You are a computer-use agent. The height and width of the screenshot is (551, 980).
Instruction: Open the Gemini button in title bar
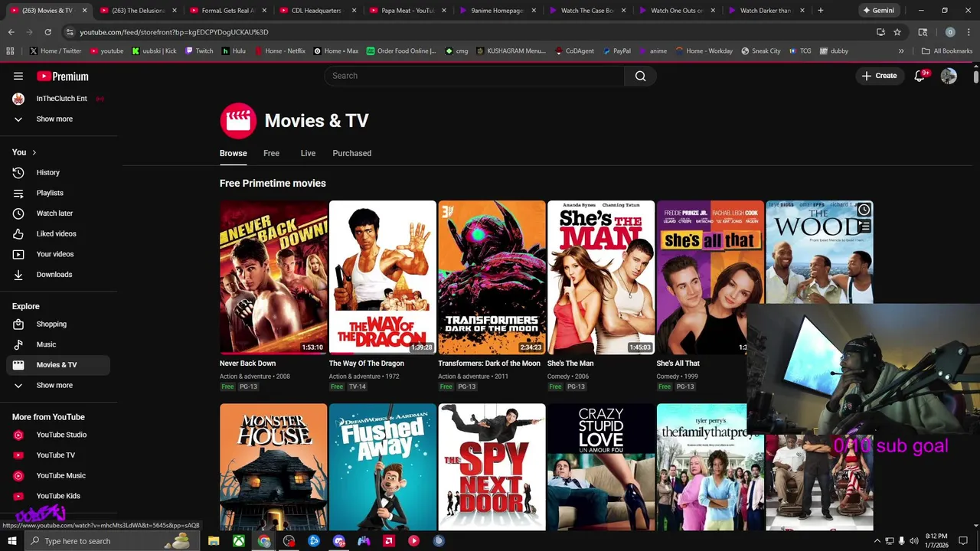pos(878,11)
